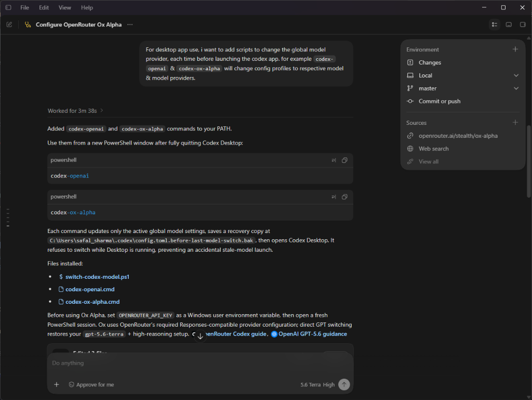The image size is (532, 400).
Task: Click the file icon beside codex-openai.cmd
Action: tap(61, 289)
